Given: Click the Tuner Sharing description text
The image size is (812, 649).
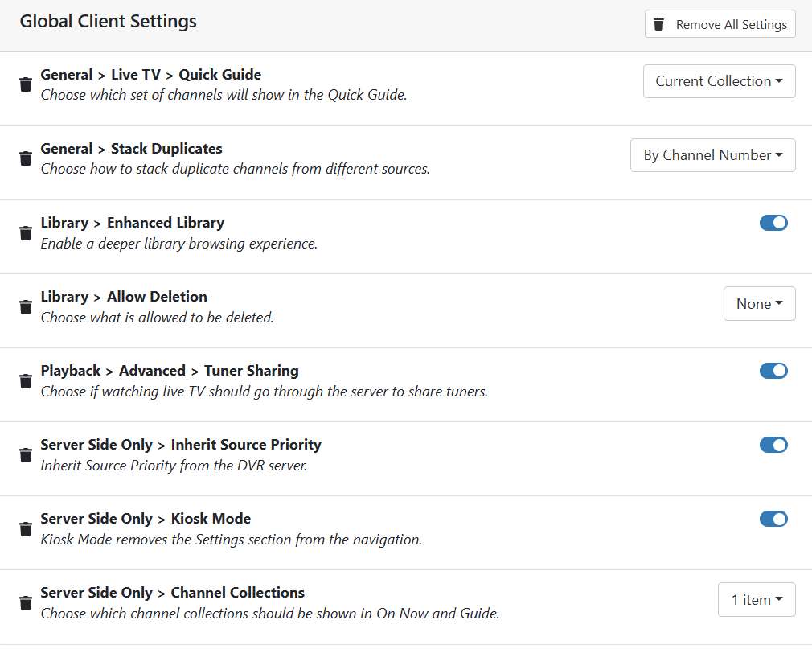Looking at the screenshot, I should (264, 392).
